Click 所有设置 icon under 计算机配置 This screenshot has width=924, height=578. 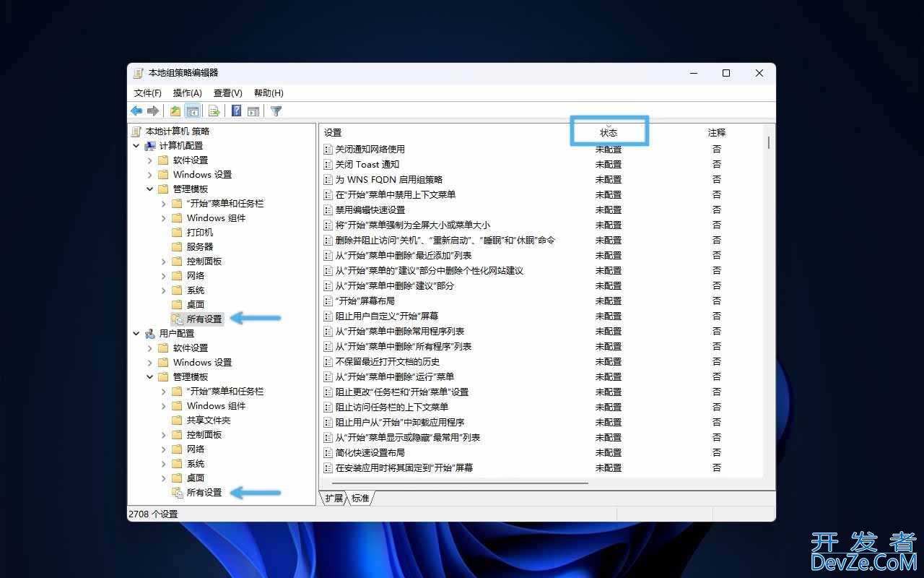point(177,319)
